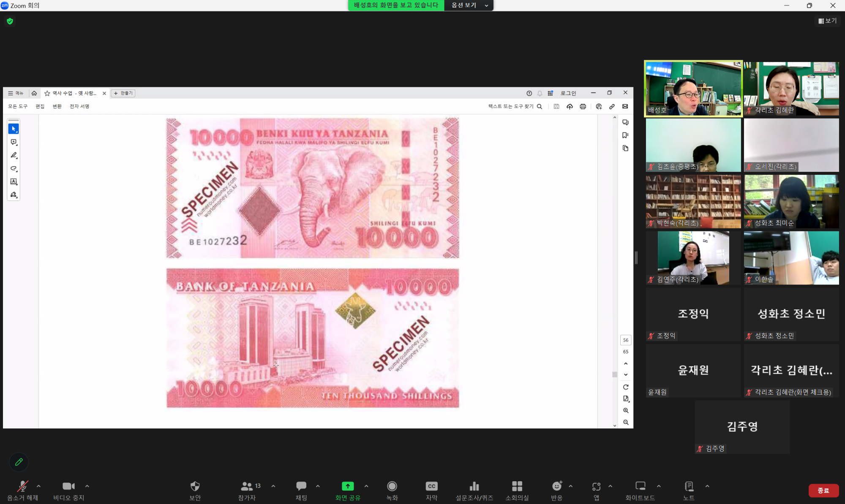Open the comments panel icon

pyautogui.click(x=625, y=122)
